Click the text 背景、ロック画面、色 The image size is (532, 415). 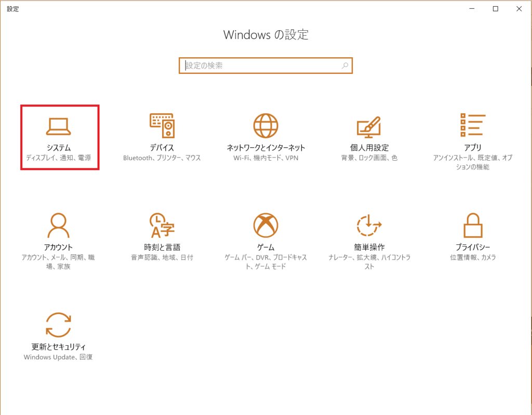(369, 158)
